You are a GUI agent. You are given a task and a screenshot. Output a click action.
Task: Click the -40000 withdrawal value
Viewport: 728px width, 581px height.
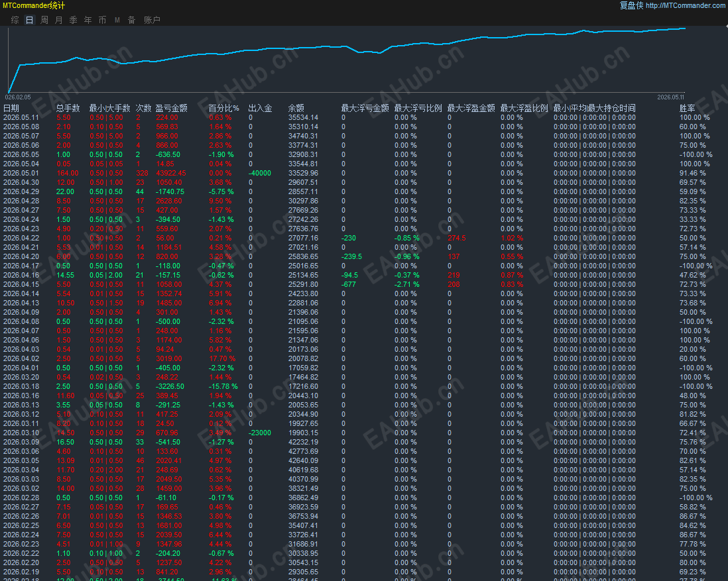(259, 173)
